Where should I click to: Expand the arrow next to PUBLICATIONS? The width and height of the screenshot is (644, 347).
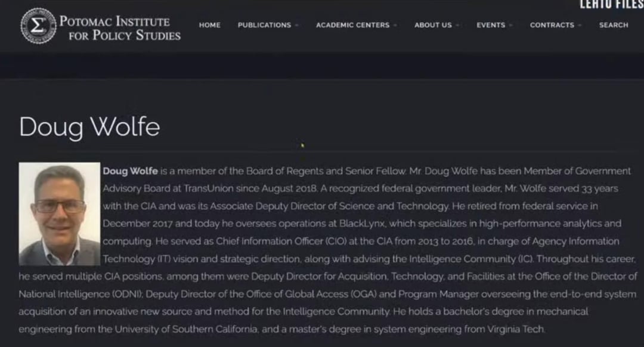pos(297,26)
